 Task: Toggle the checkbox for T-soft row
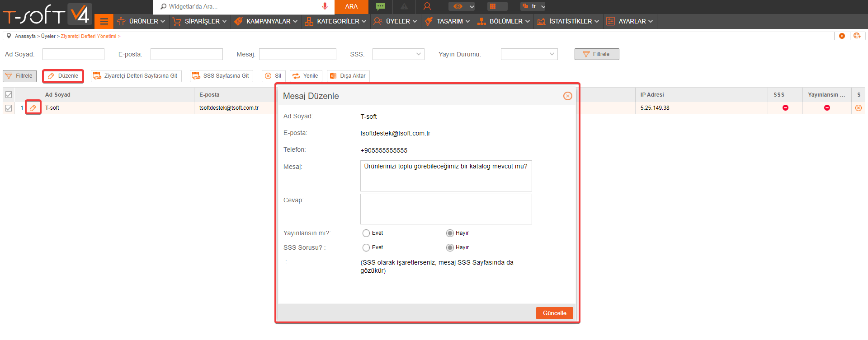pos(9,108)
